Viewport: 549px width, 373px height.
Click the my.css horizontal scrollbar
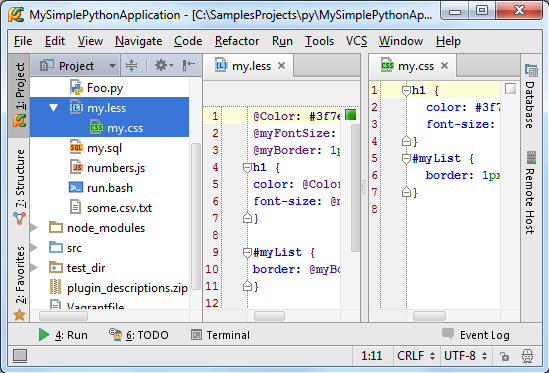pos(430,316)
